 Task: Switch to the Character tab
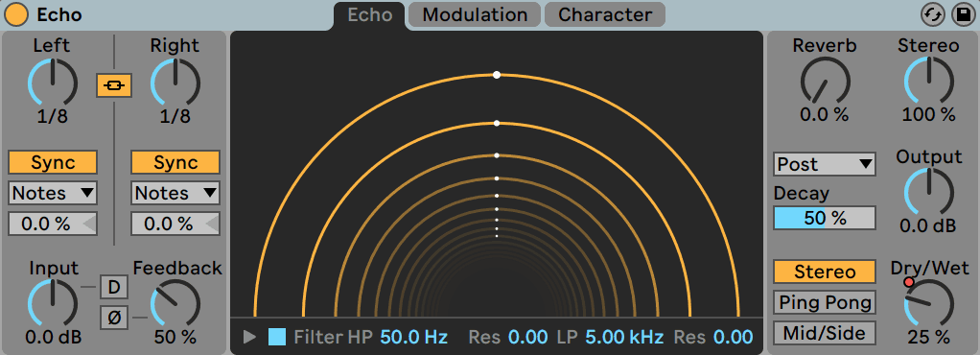605,14
